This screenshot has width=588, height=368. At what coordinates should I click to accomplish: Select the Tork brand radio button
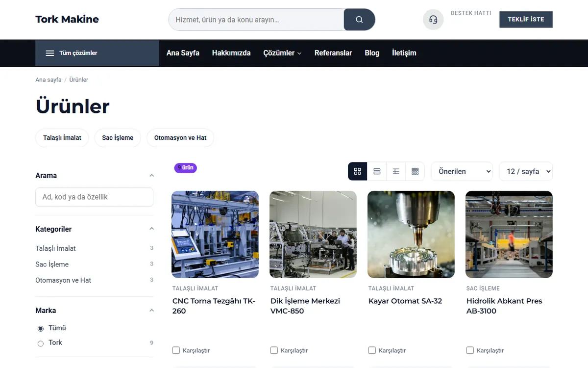pyautogui.click(x=41, y=343)
